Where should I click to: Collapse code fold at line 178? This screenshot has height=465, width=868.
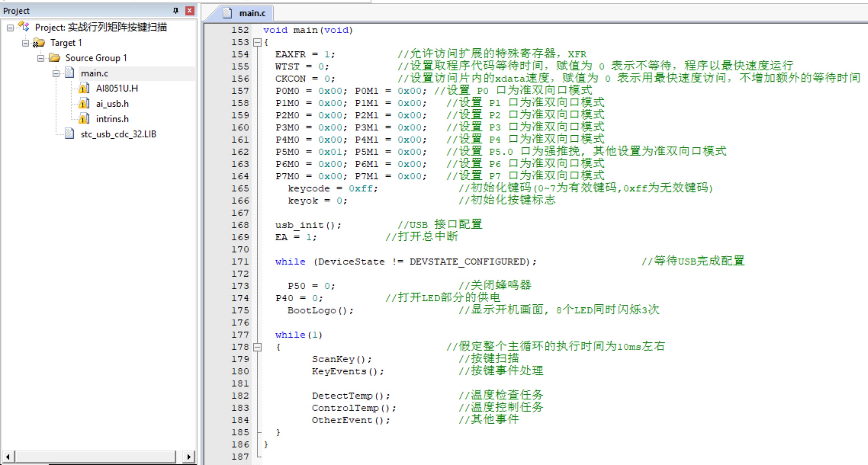(x=257, y=347)
